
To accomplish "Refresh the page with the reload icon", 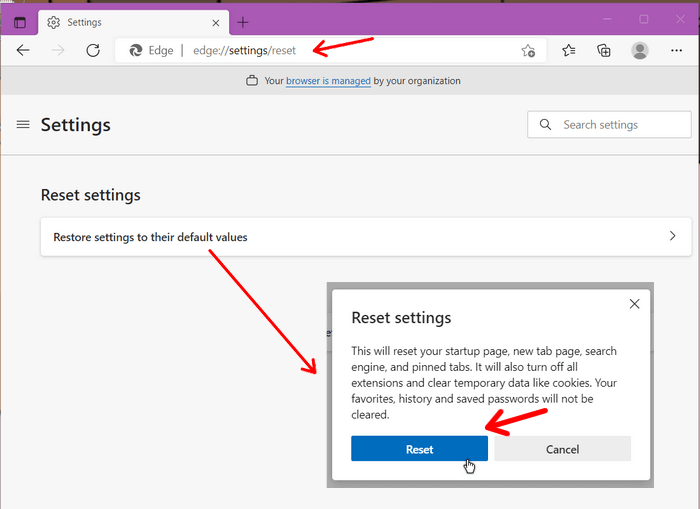I will 93,50.
